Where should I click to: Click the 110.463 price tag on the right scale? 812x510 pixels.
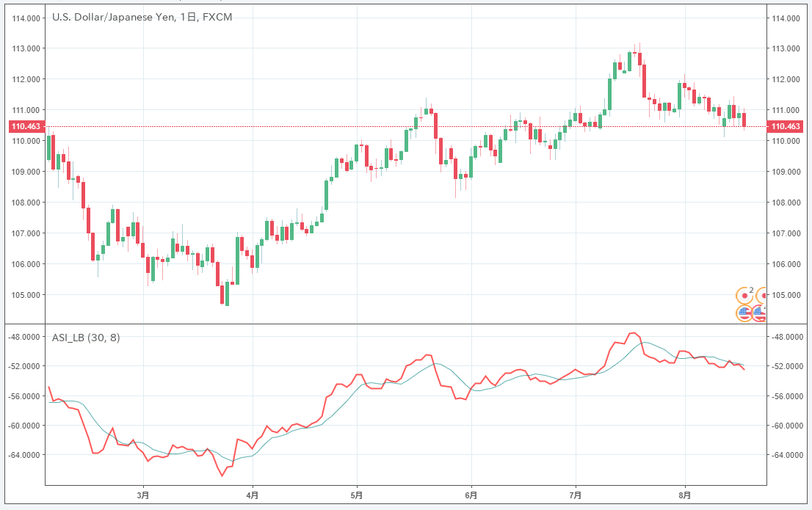point(786,126)
